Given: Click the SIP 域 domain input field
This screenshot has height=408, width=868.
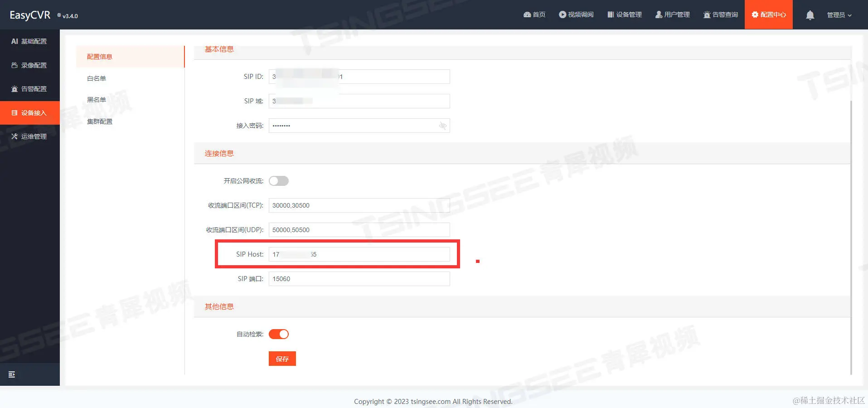Looking at the screenshot, I should click(x=359, y=101).
